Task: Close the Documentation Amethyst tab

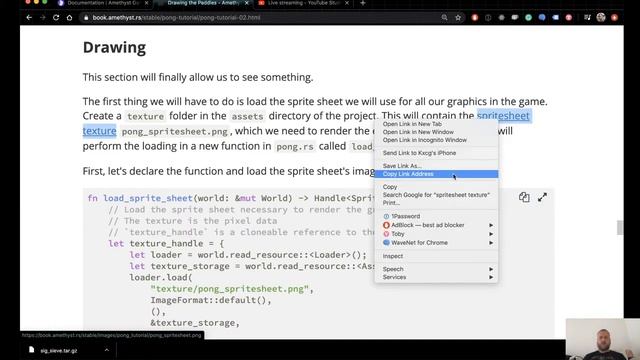Action: tap(147, 3)
